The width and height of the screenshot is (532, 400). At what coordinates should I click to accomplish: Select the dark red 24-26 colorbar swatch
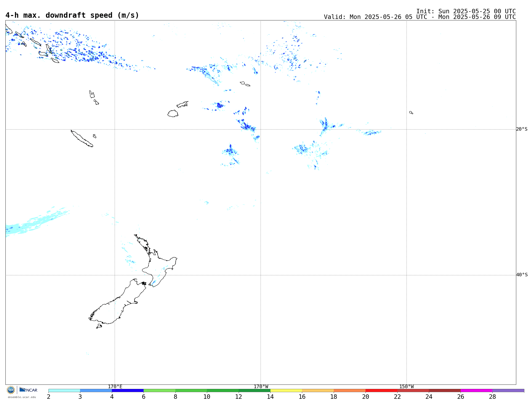pyautogui.click(x=445, y=391)
